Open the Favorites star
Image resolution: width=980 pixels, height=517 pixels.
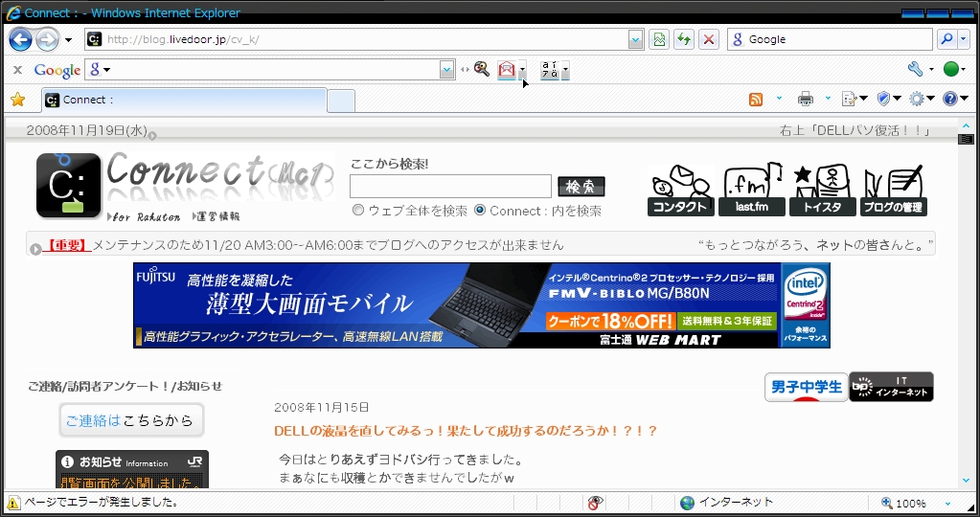(18, 100)
